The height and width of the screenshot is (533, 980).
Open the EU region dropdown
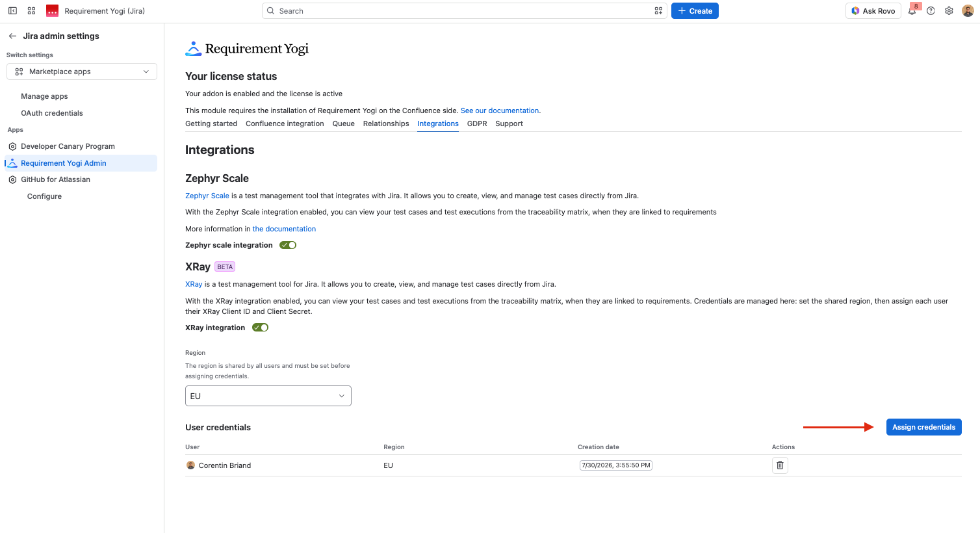(268, 396)
